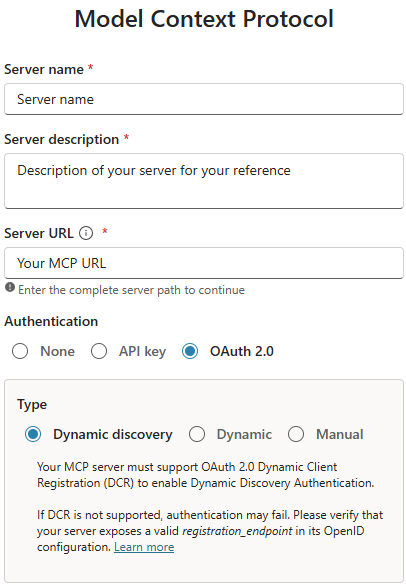Choose the Dynamic discovery type radio button

(33, 434)
